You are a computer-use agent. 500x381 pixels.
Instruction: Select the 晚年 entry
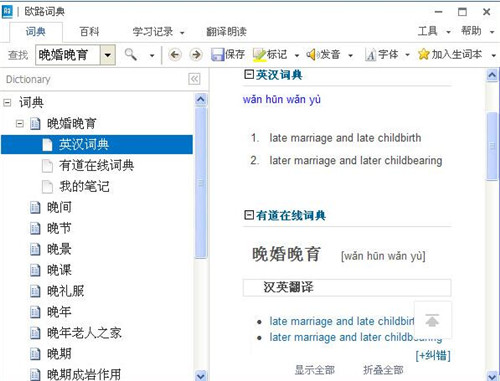pos(59,312)
